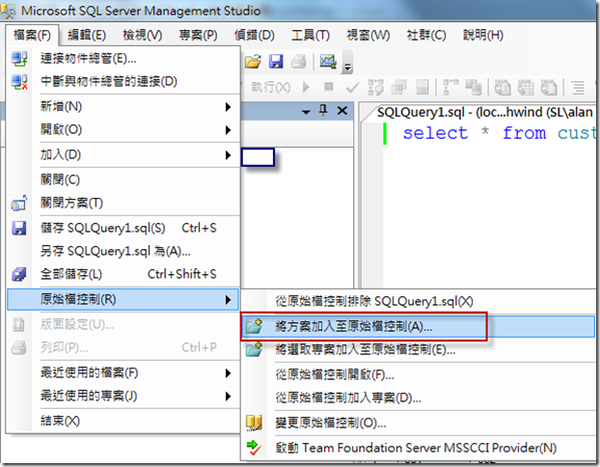Click the 執行(X) execute button
The image size is (600, 467).
[x=270, y=87]
